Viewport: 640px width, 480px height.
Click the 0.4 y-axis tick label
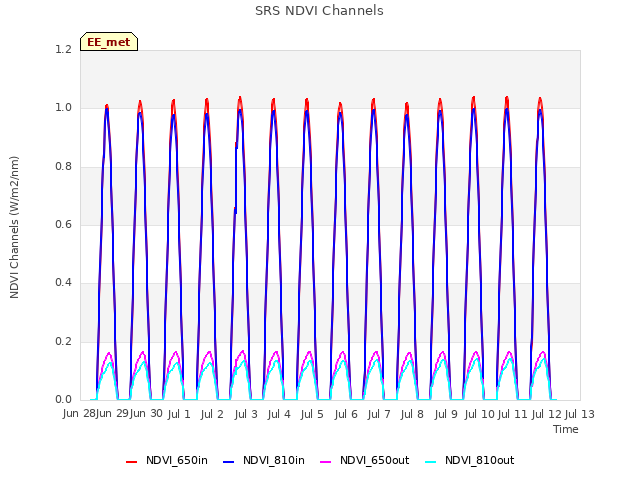point(63,283)
